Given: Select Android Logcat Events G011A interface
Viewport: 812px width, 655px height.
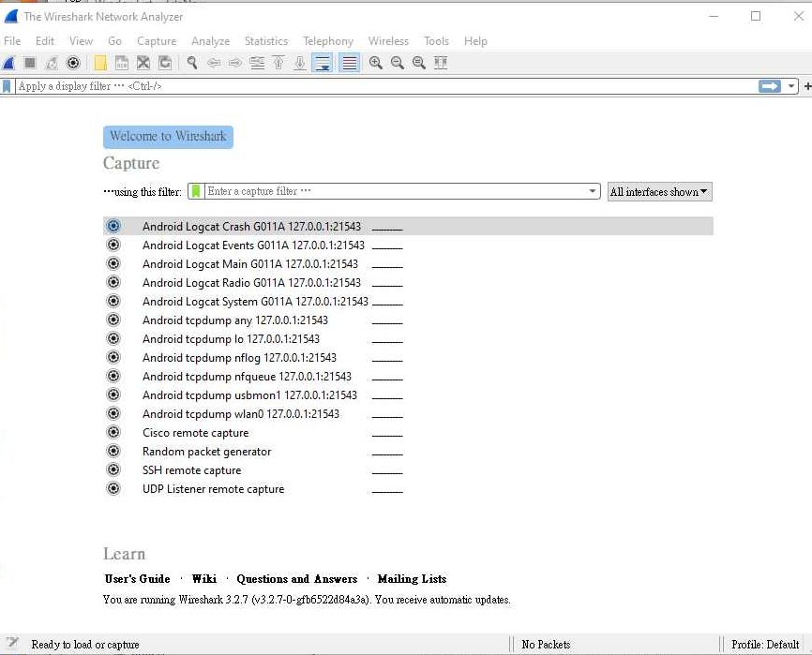Looking at the screenshot, I should point(408,245).
